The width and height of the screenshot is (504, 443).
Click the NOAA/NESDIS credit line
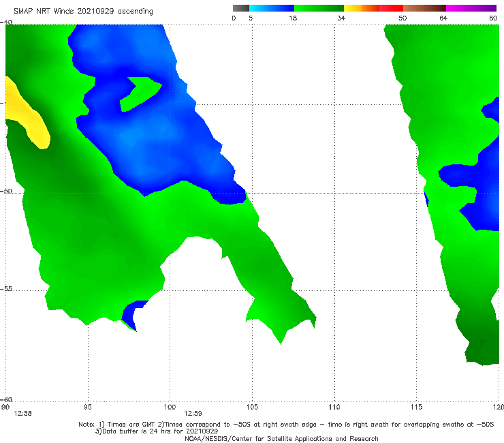click(x=281, y=438)
